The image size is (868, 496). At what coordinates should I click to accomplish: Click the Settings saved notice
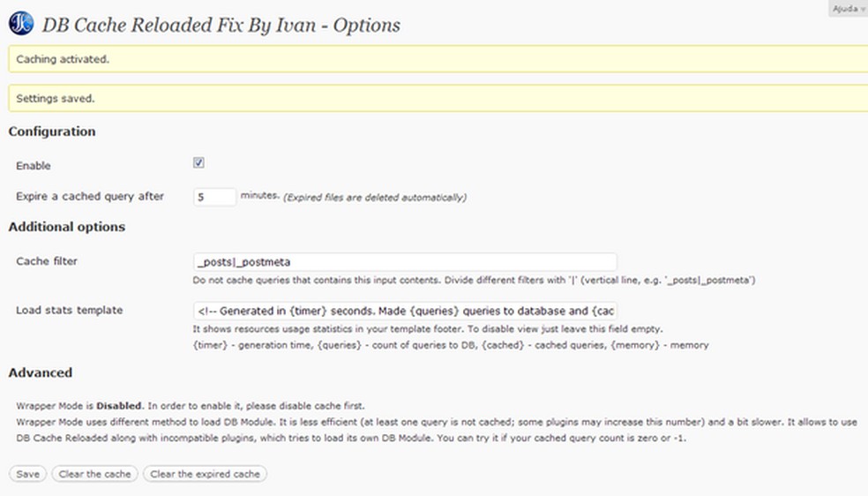point(56,98)
